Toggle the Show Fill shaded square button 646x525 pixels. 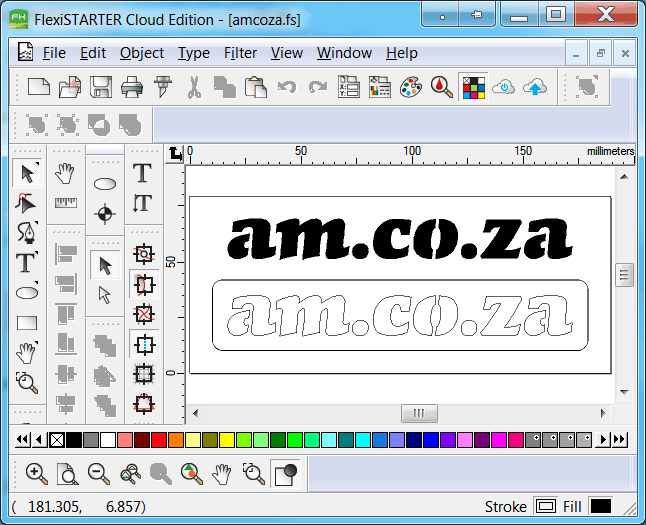(286, 474)
